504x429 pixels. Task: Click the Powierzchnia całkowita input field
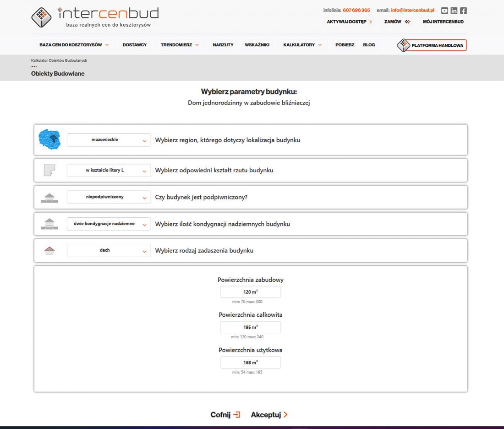click(250, 327)
